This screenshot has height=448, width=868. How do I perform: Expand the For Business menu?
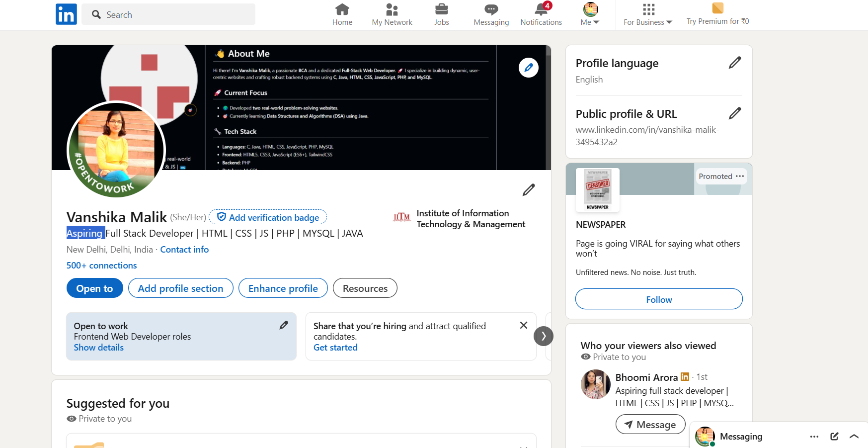coord(648,15)
